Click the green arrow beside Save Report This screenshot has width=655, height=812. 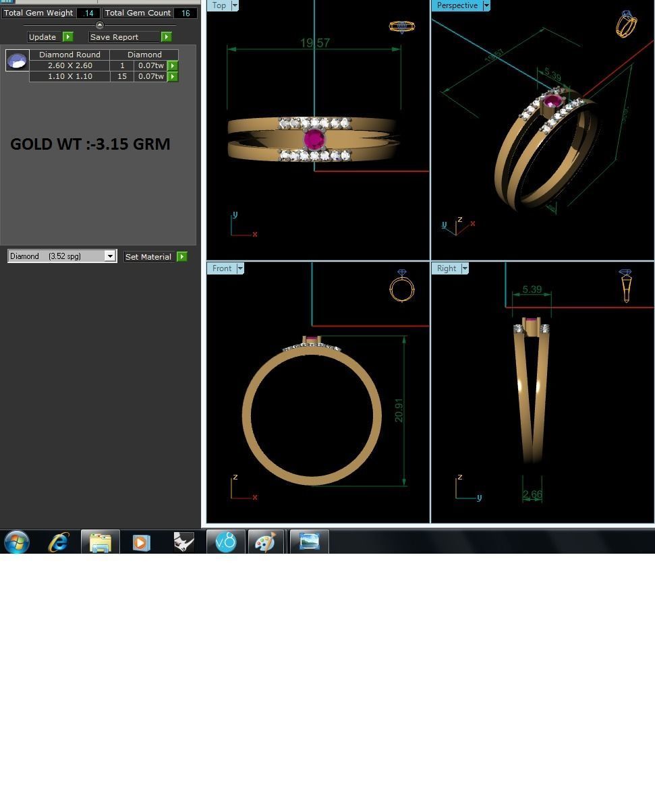coord(166,36)
